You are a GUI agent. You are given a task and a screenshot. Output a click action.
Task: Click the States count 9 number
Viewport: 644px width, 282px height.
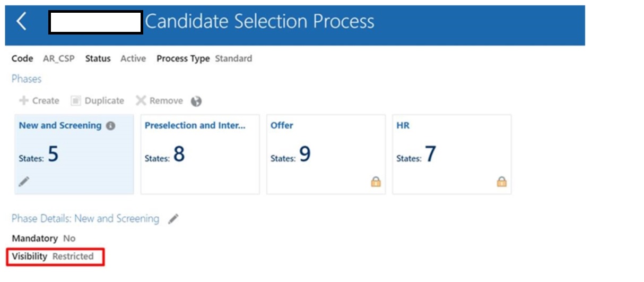coord(305,155)
